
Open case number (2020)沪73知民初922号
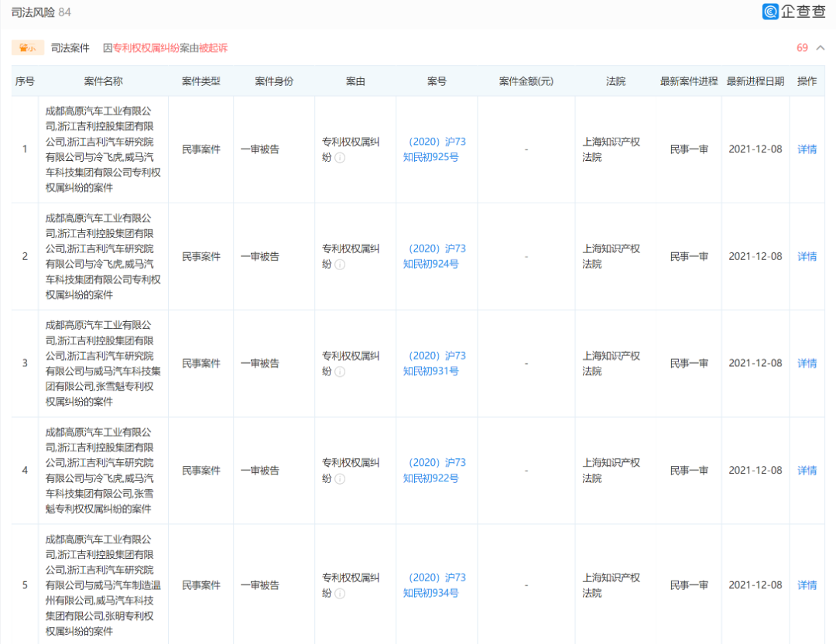coord(434,470)
